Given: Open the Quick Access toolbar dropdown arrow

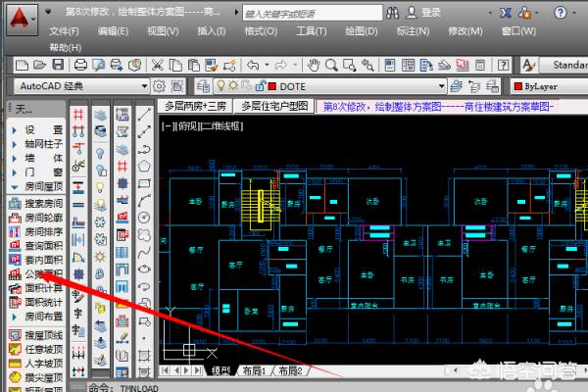Looking at the screenshot, I should click(48, 12).
